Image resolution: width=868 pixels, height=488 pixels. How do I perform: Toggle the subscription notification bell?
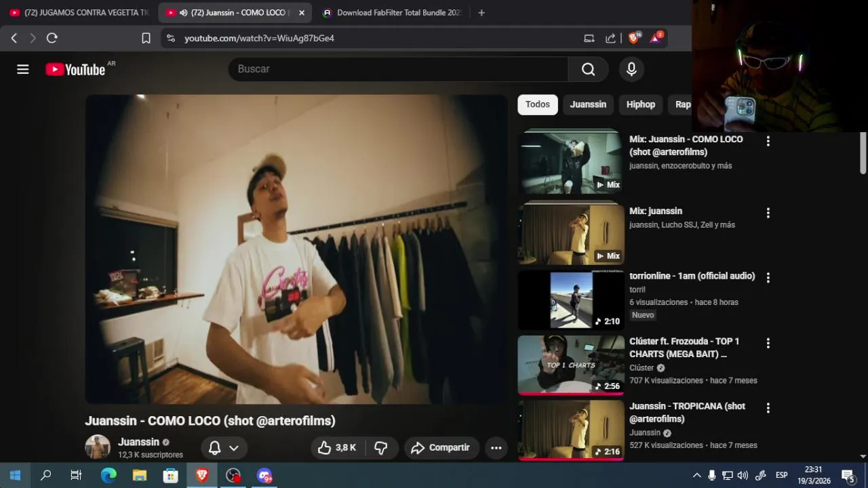(214, 447)
